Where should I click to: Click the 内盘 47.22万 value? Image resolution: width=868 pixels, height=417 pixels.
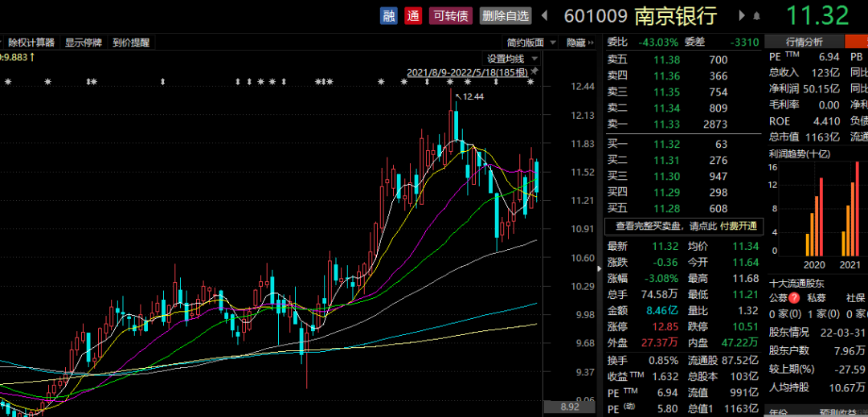pos(739,343)
